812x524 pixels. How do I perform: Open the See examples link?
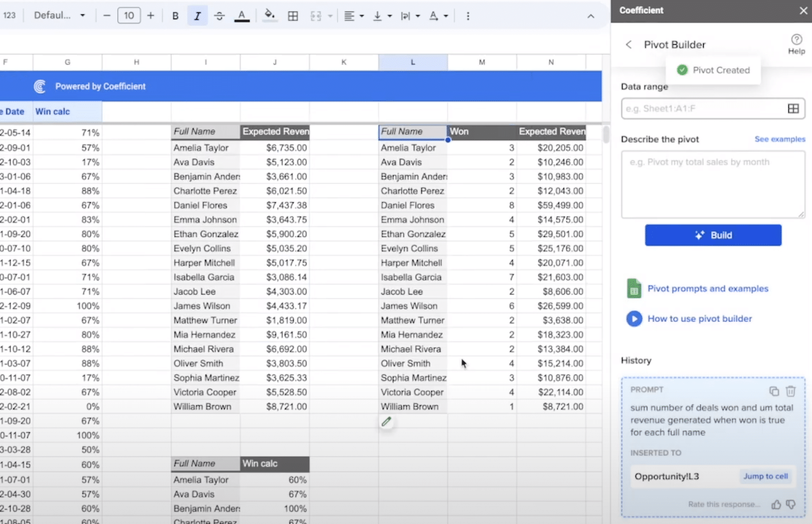(x=780, y=139)
